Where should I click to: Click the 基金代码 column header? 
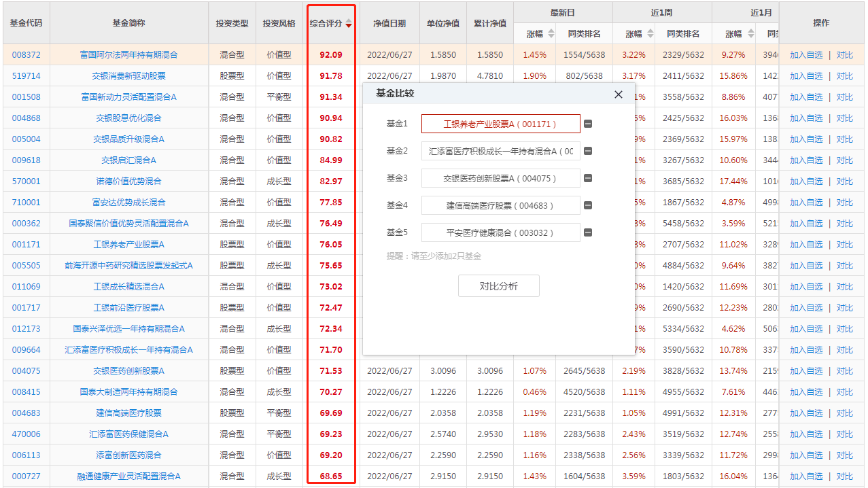pyautogui.click(x=26, y=23)
